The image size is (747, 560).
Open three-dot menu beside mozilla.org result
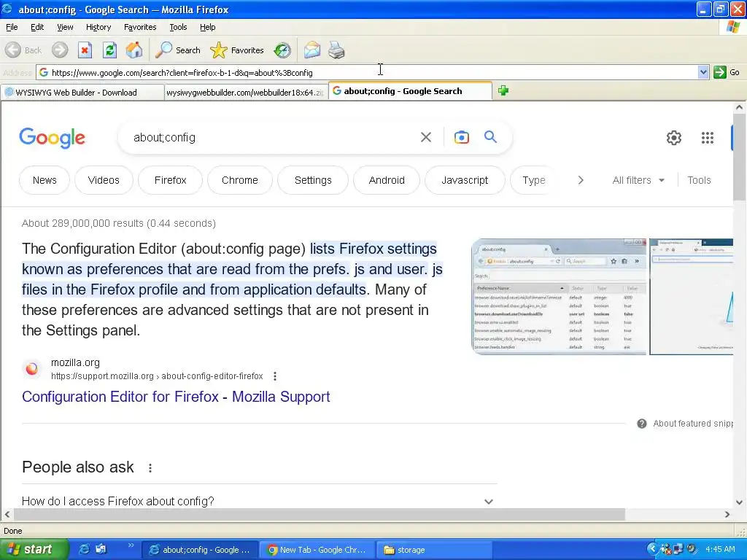pyautogui.click(x=275, y=376)
